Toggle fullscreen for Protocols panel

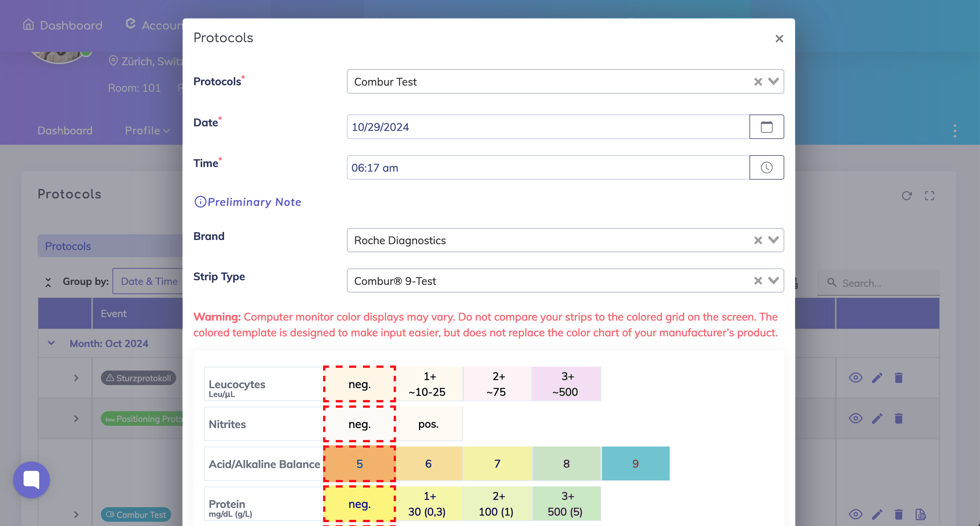click(929, 196)
